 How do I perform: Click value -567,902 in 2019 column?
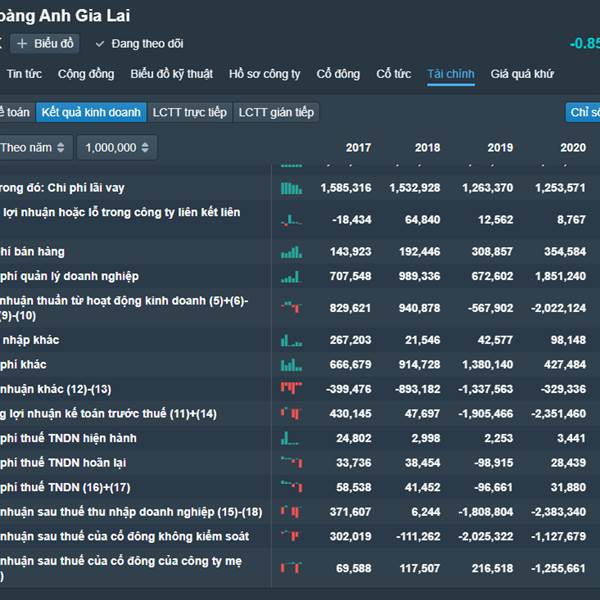coord(491,308)
